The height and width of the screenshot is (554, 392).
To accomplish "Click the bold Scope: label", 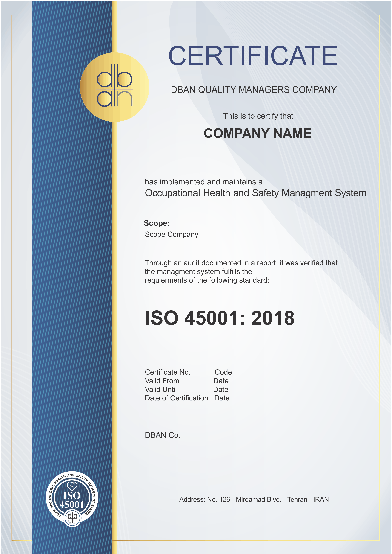I will point(157,223).
